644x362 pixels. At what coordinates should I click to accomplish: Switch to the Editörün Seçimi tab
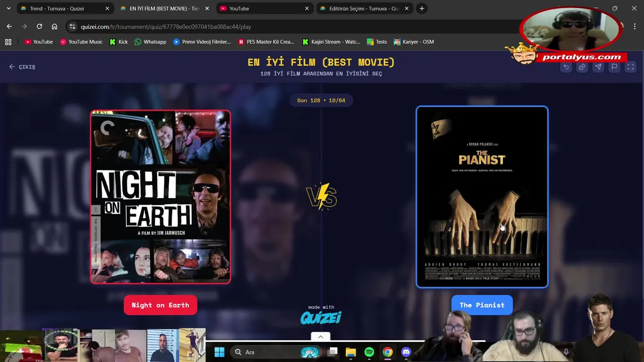pyautogui.click(x=364, y=9)
